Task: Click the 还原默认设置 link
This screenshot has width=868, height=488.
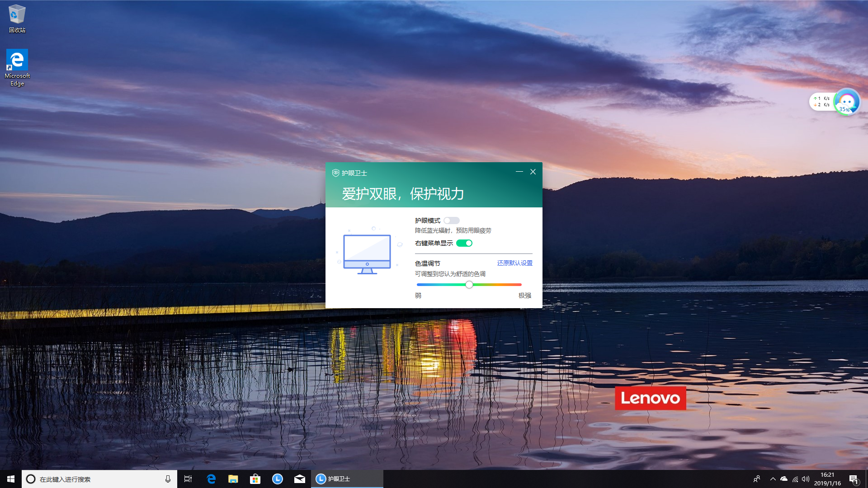Action: point(515,263)
